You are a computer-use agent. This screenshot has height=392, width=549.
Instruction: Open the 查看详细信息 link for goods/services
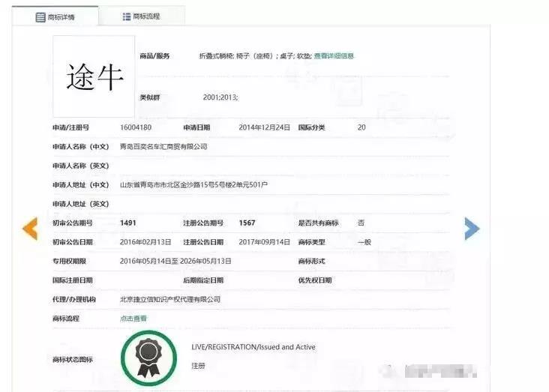point(334,55)
